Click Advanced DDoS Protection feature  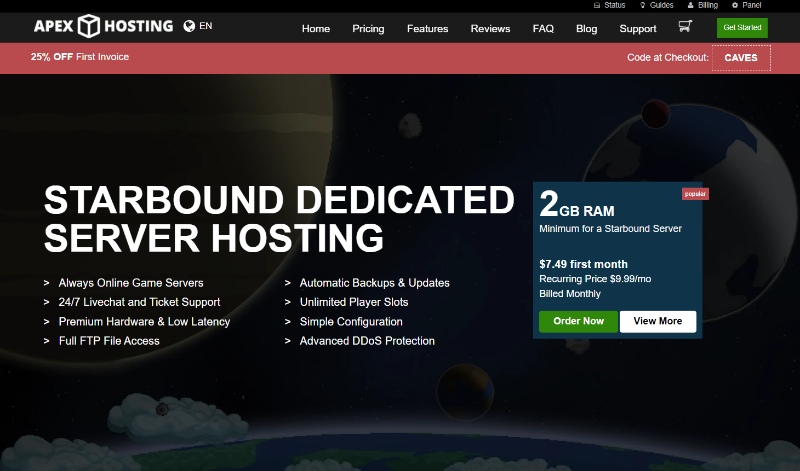pos(367,341)
